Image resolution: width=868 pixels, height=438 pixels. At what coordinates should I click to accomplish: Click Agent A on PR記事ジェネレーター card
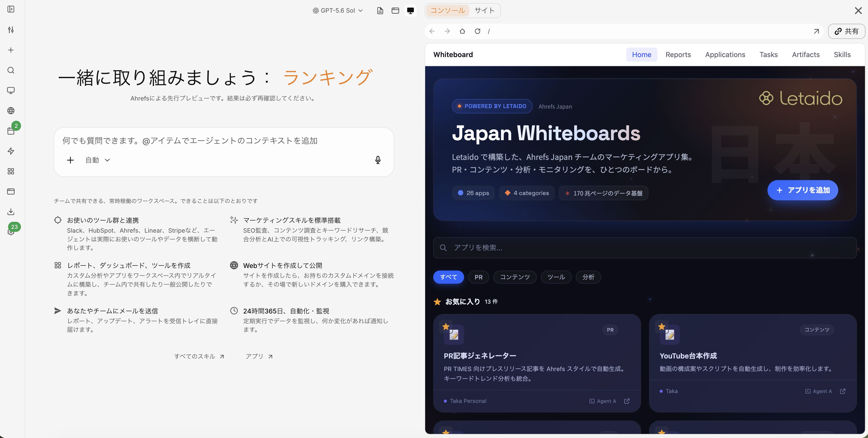[602, 401]
